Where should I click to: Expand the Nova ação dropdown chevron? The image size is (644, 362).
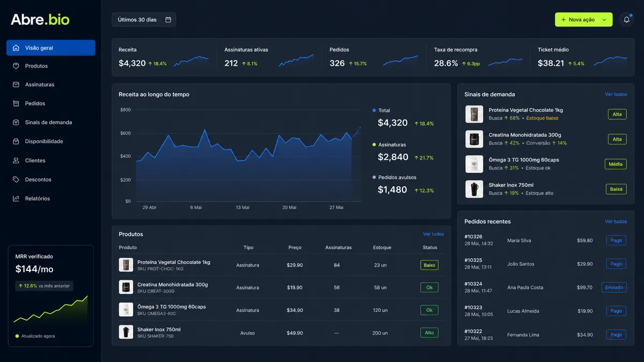(604, 20)
